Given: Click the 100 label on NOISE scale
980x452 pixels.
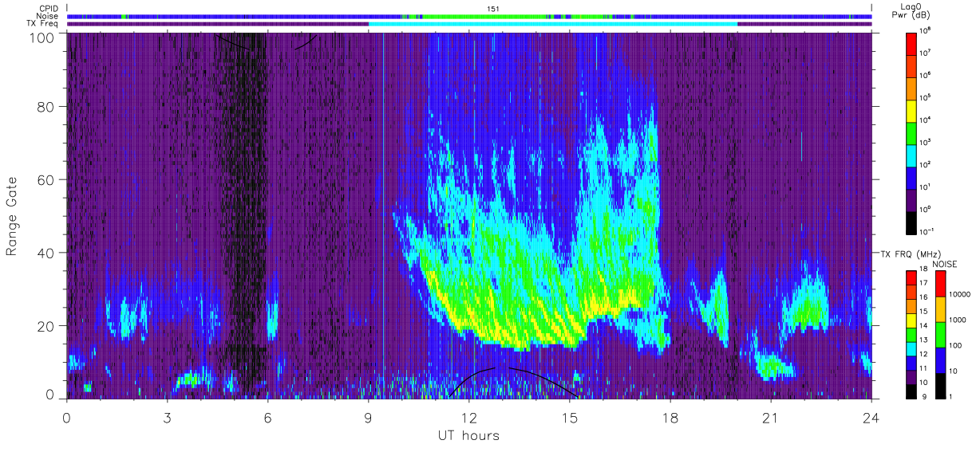Looking at the screenshot, I should (956, 345).
